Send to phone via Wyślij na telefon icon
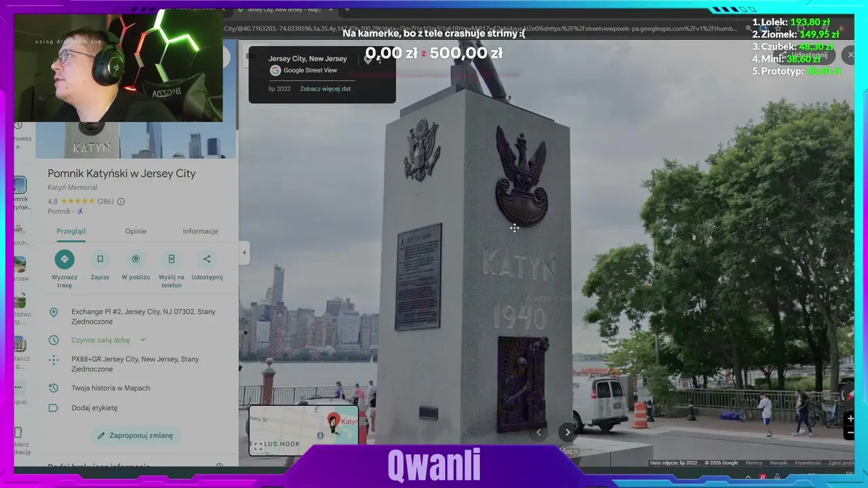The height and width of the screenshot is (488, 868). point(172,259)
